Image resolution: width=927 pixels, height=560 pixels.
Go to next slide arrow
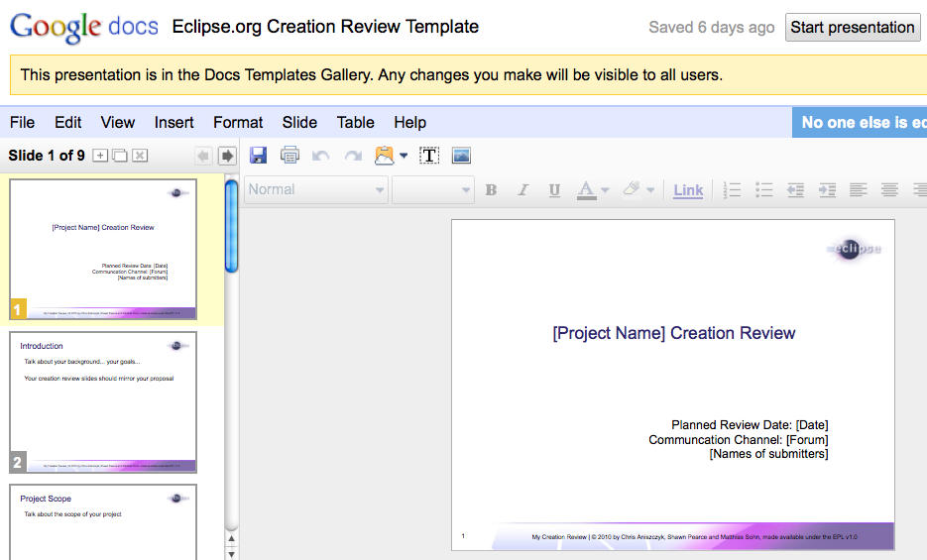pos(227,156)
